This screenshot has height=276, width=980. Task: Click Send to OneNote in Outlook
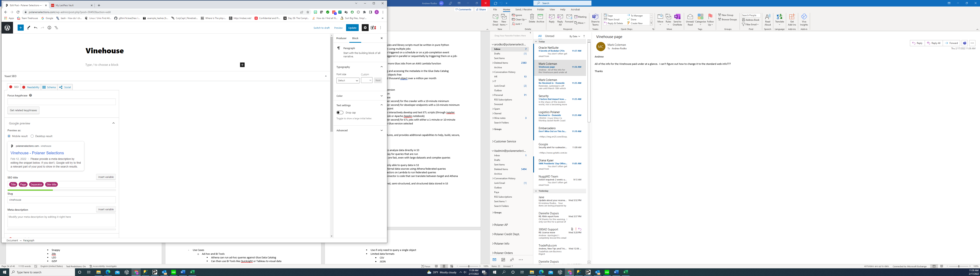coord(677,20)
